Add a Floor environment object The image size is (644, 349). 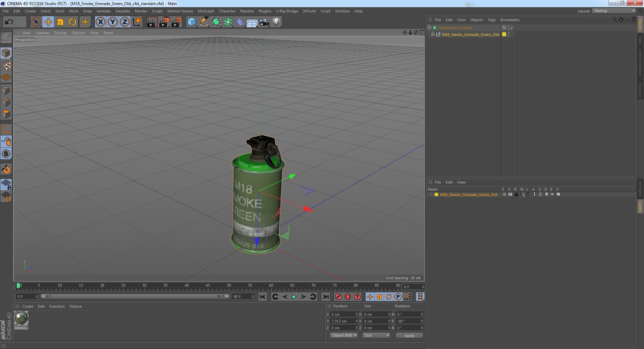pos(252,22)
